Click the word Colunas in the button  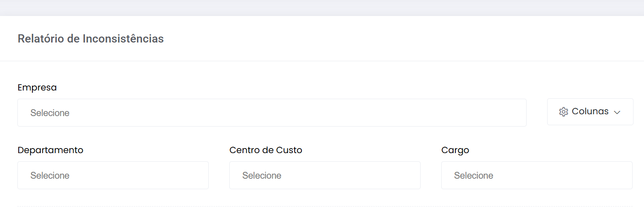pos(590,111)
